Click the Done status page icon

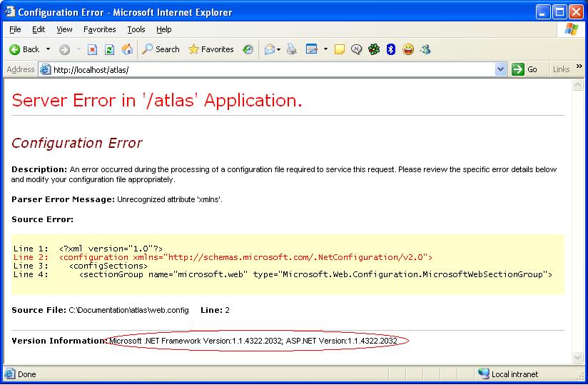tap(10, 374)
